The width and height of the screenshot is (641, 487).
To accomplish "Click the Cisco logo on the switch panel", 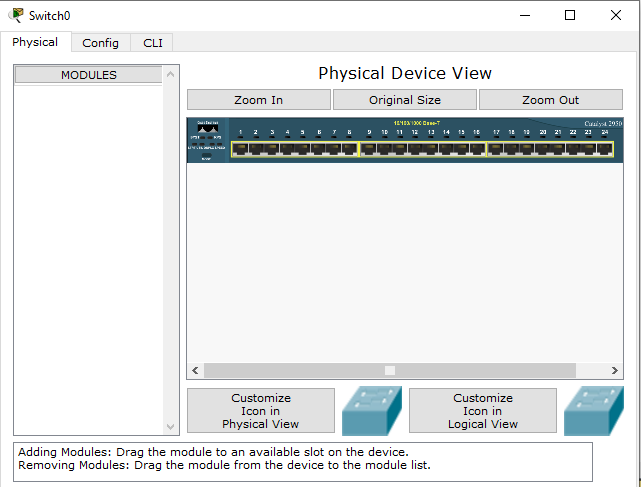I will (x=208, y=129).
